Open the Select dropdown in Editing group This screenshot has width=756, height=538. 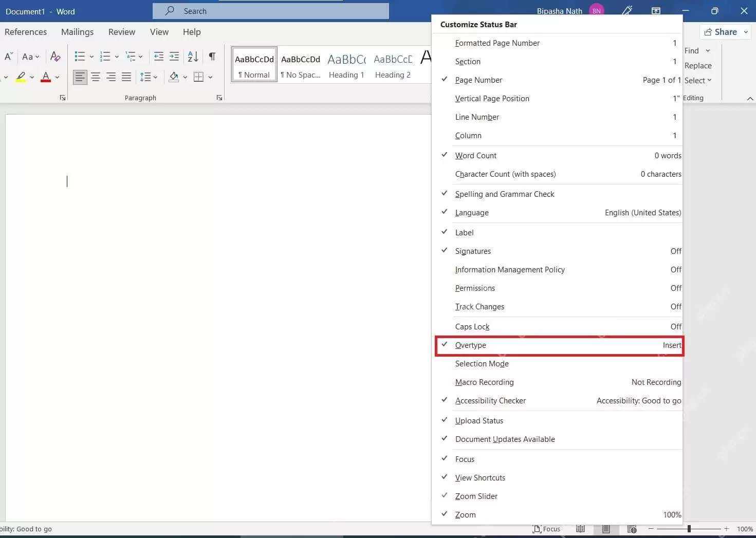[x=698, y=80]
